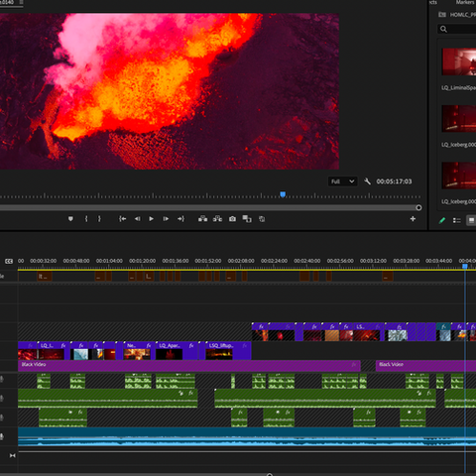Click the 00:01:04:00 mark on timeline ruler
The width and height of the screenshot is (476, 476).
(109, 261)
